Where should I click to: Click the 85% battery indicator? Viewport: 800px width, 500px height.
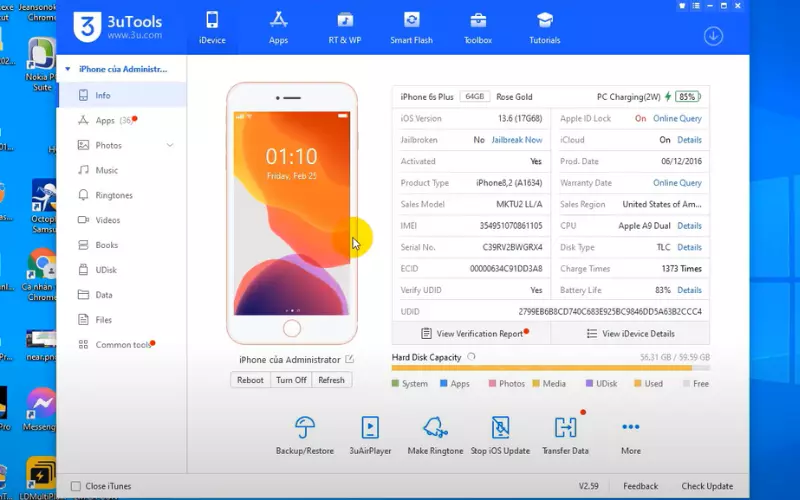click(x=687, y=96)
